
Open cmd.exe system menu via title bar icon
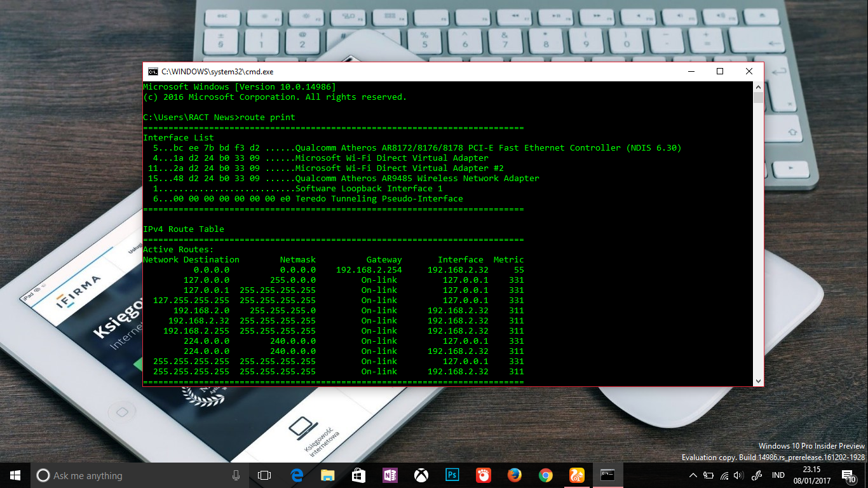click(151, 71)
